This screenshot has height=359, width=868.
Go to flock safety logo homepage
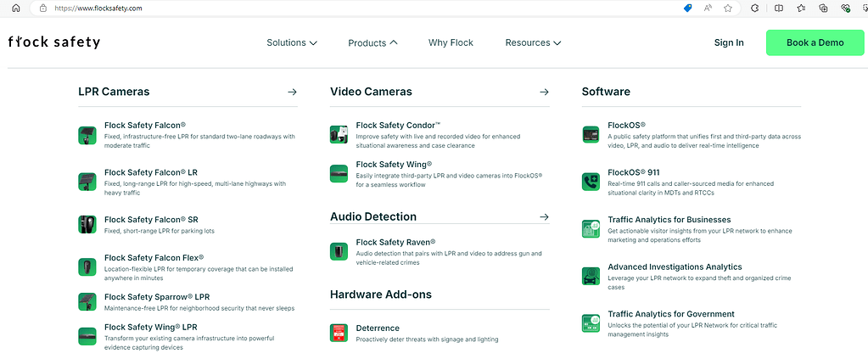point(54,42)
